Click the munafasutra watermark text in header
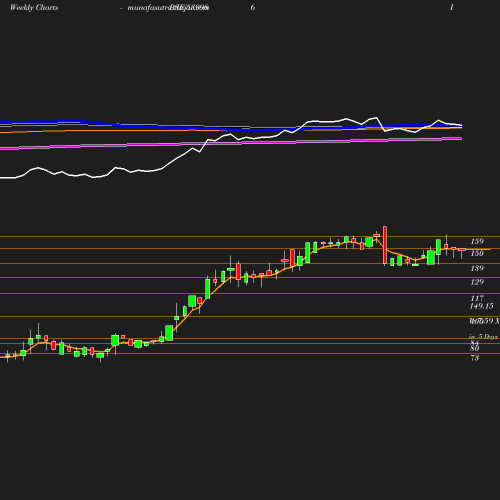Viewport: 500px width, 500px height. (x=168, y=8)
